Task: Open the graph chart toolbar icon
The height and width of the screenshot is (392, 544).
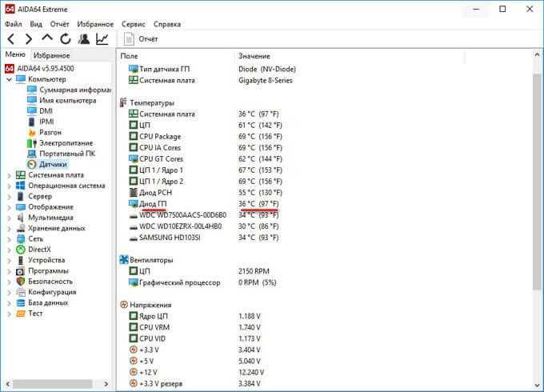Action: [x=102, y=39]
